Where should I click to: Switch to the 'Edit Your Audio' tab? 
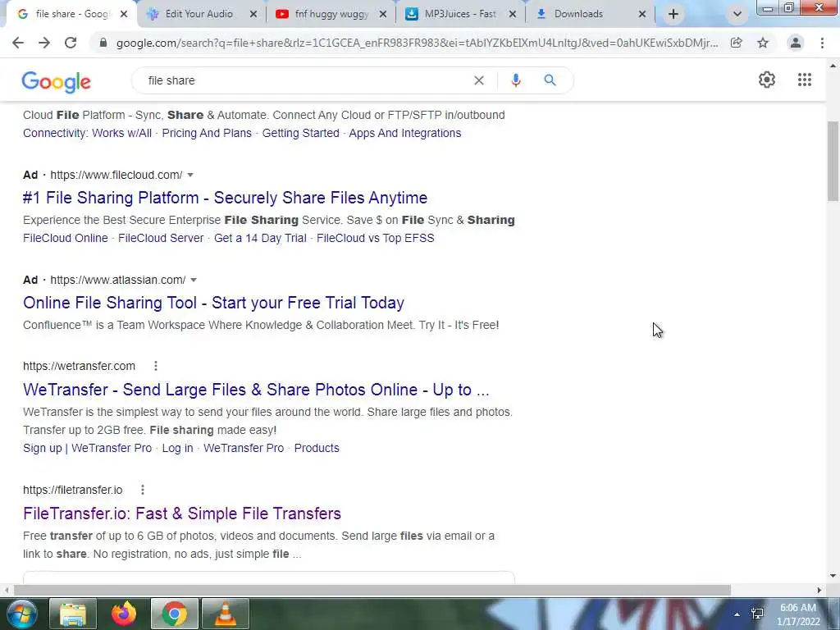click(199, 14)
